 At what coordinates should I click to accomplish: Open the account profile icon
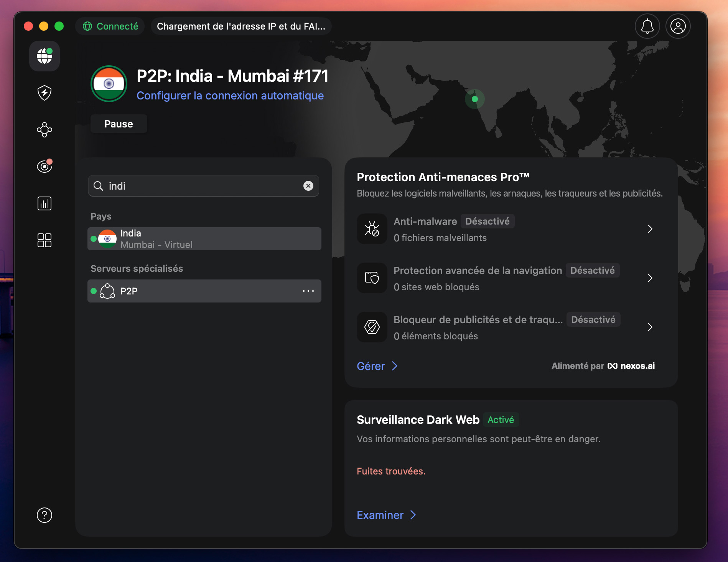coord(678,26)
